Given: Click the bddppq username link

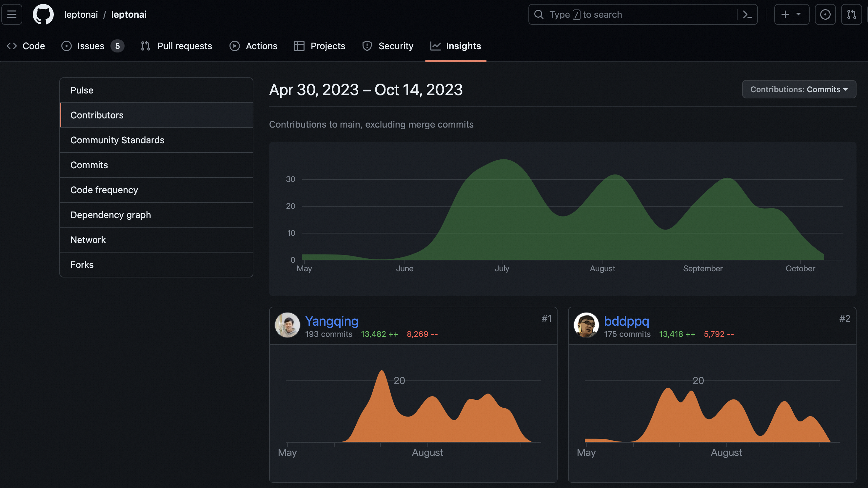Looking at the screenshot, I should 626,321.
